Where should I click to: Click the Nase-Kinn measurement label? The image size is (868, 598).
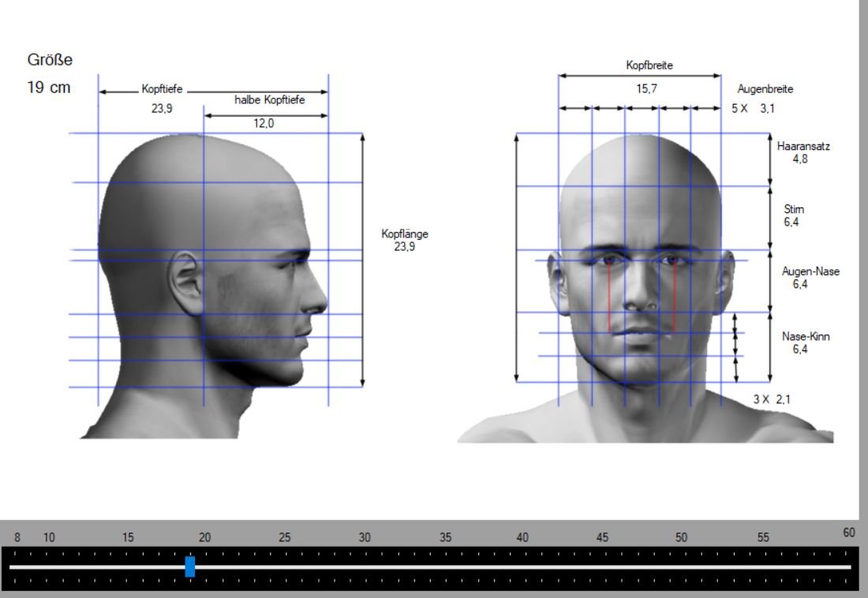tap(806, 342)
